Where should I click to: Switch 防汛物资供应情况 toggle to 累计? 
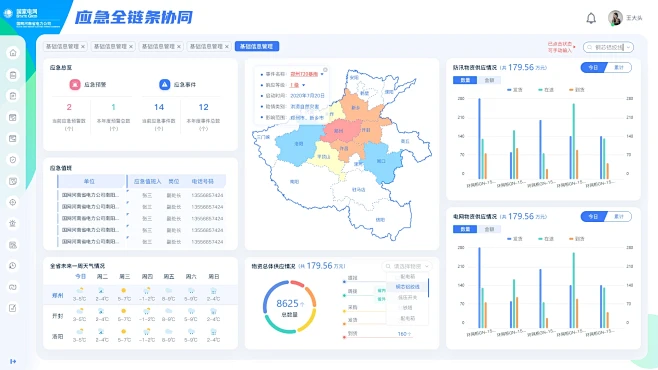(x=619, y=68)
